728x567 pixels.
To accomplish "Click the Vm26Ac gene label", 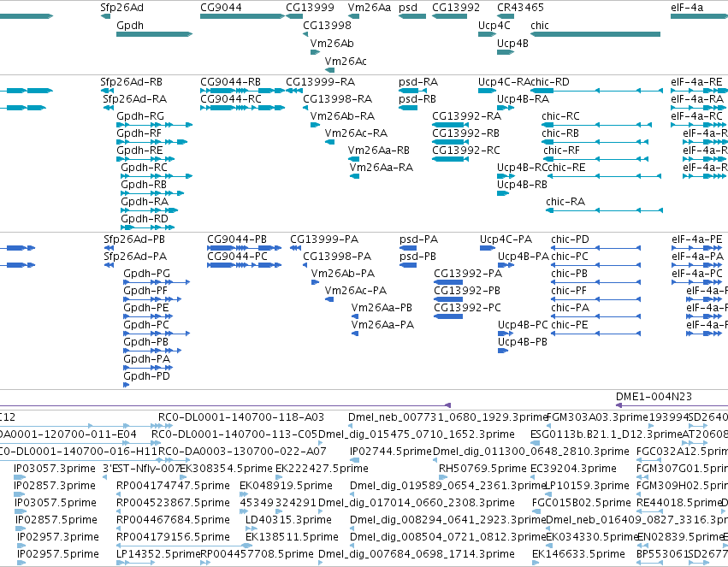I will click(x=346, y=62).
